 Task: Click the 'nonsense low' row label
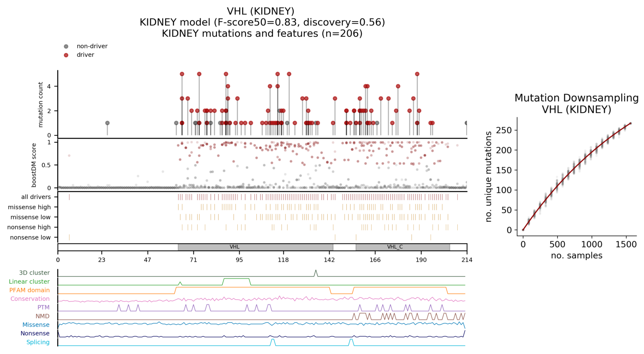click(x=31, y=237)
